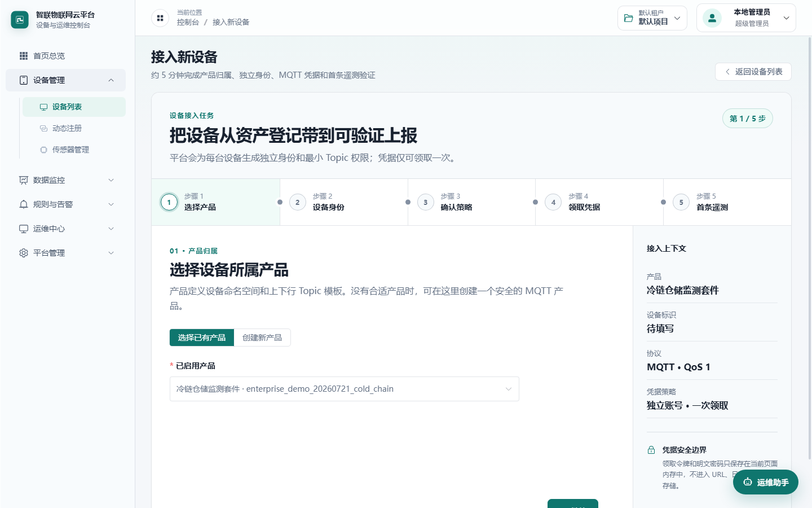Click the 01 • 产品归属 label

click(x=193, y=251)
